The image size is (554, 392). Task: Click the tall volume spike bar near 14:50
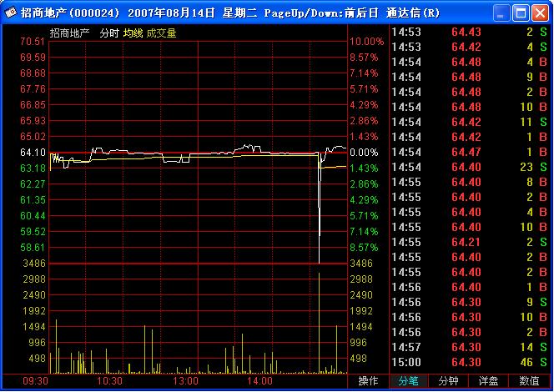pos(319,323)
